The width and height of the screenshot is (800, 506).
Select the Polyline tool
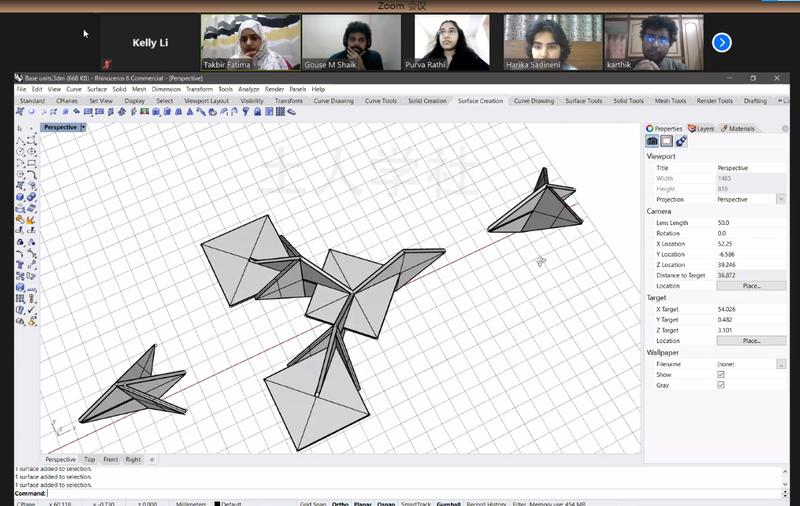point(20,140)
